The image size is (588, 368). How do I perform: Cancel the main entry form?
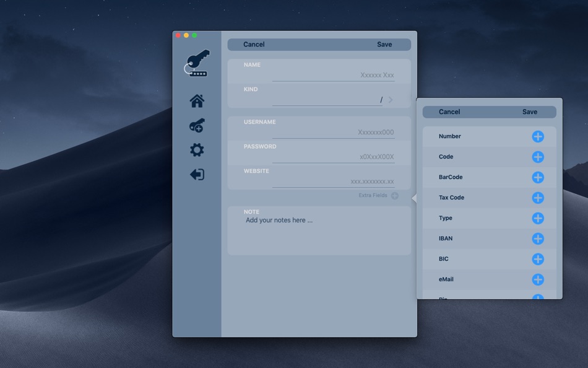(254, 45)
